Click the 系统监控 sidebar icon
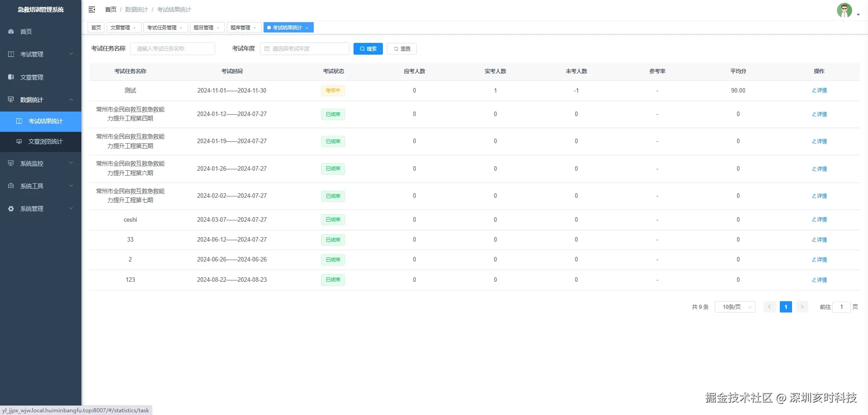This screenshot has width=868, height=415. (11, 163)
